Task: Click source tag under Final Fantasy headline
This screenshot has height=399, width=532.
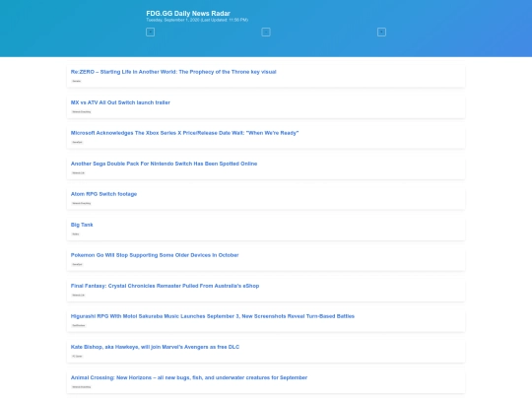Action: tap(79, 296)
